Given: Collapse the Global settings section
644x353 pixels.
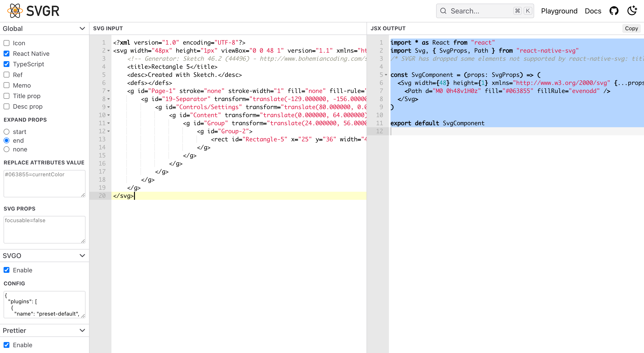Looking at the screenshot, I should coord(82,28).
